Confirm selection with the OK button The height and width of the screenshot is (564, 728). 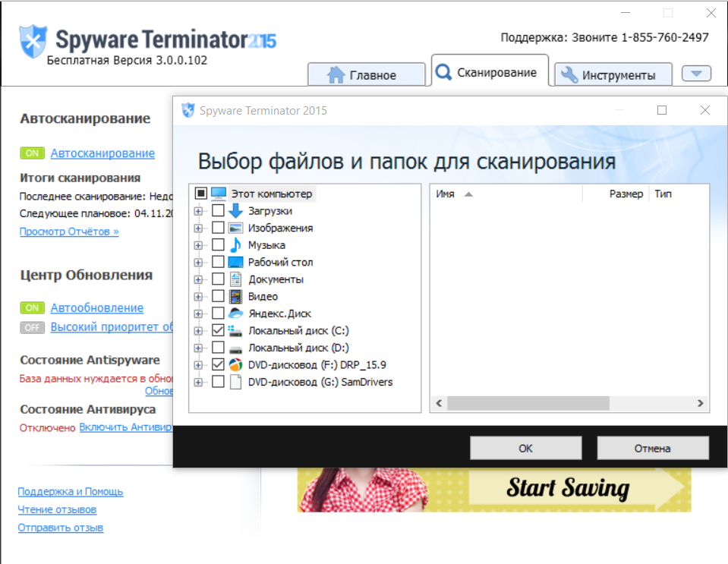tap(525, 448)
